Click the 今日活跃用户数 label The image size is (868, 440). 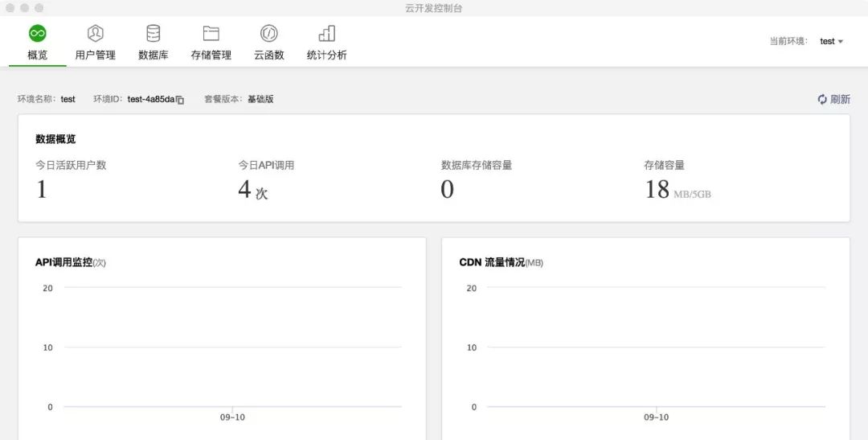click(x=71, y=165)
